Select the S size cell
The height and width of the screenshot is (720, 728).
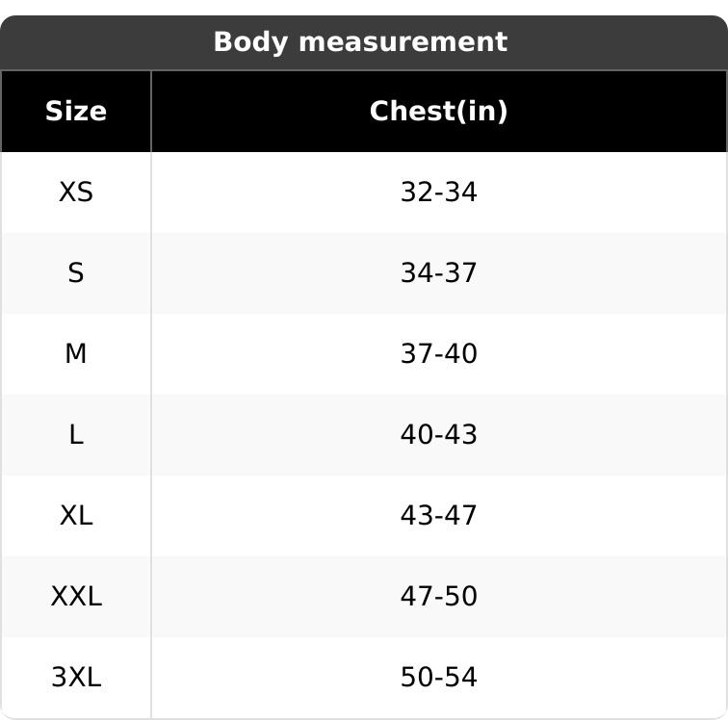point(76,273)
